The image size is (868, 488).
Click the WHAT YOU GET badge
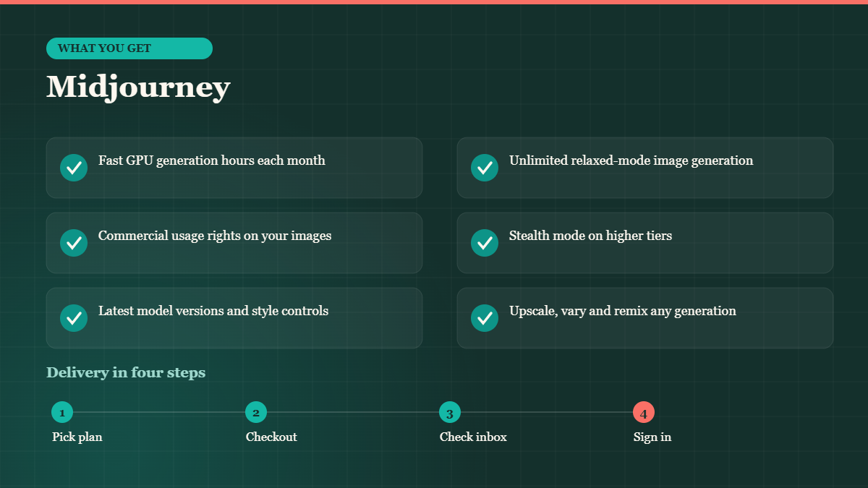point(129,48)
